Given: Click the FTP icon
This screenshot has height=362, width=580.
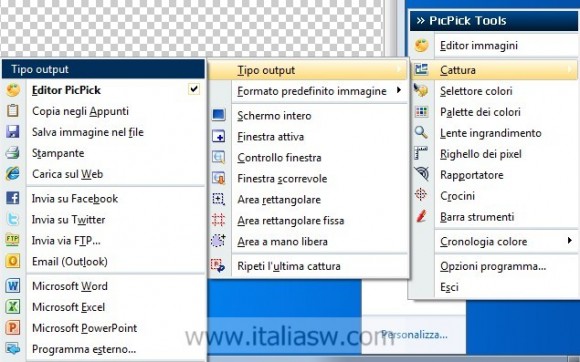Looking at the screenshot, I should coord(13,240).
